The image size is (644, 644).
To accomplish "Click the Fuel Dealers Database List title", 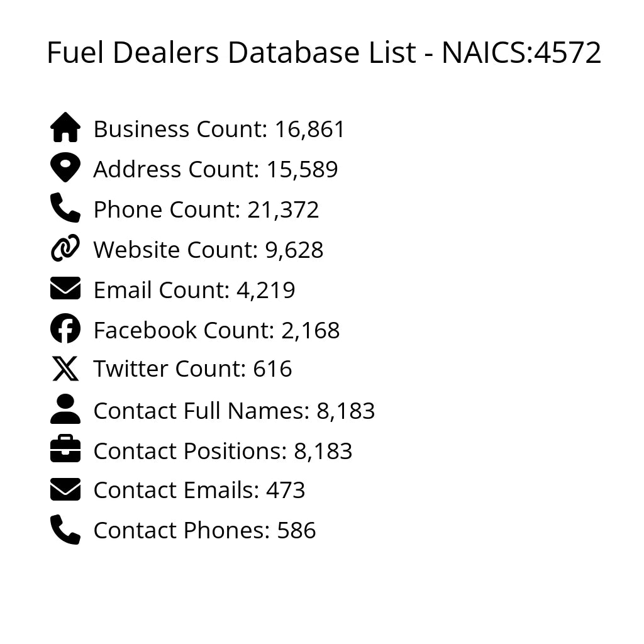I will pos(324,53).
